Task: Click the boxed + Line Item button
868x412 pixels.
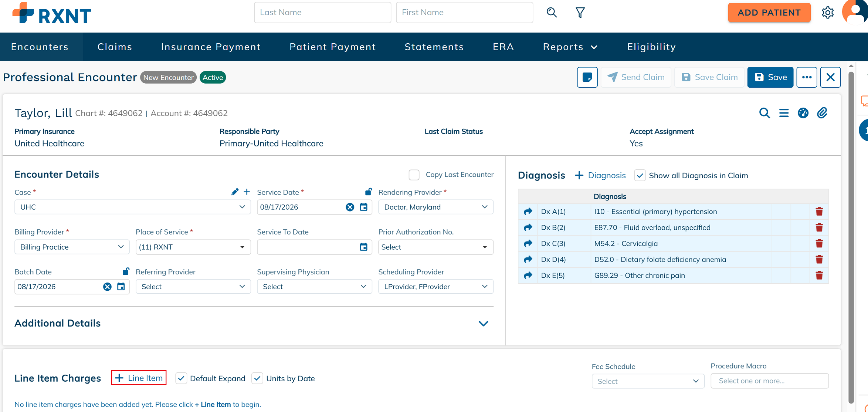Action: [x=139, y=378]
